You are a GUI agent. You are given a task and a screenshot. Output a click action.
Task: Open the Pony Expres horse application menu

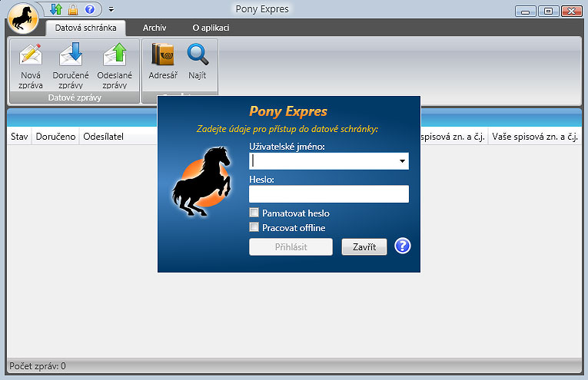[23, 18]
